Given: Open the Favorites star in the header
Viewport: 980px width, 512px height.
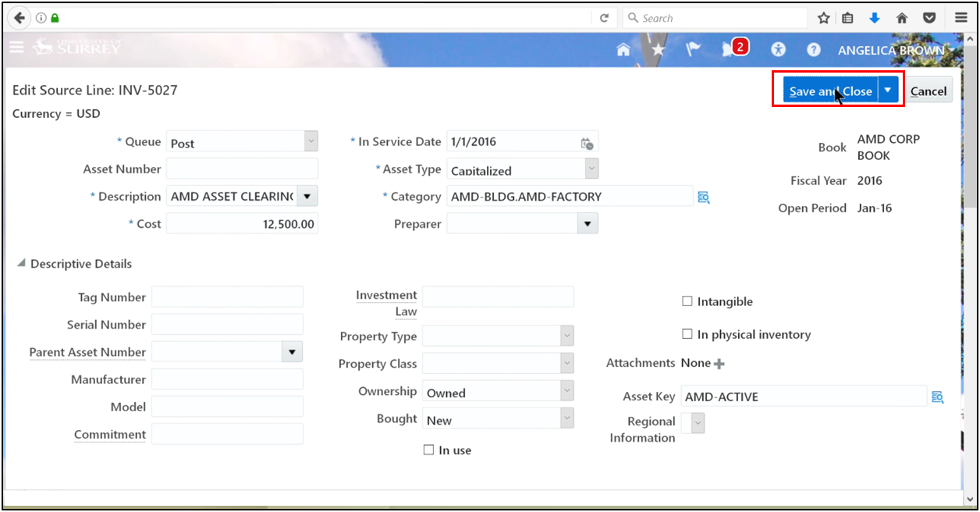Looking at the screenshot, I should coord(658,48).
